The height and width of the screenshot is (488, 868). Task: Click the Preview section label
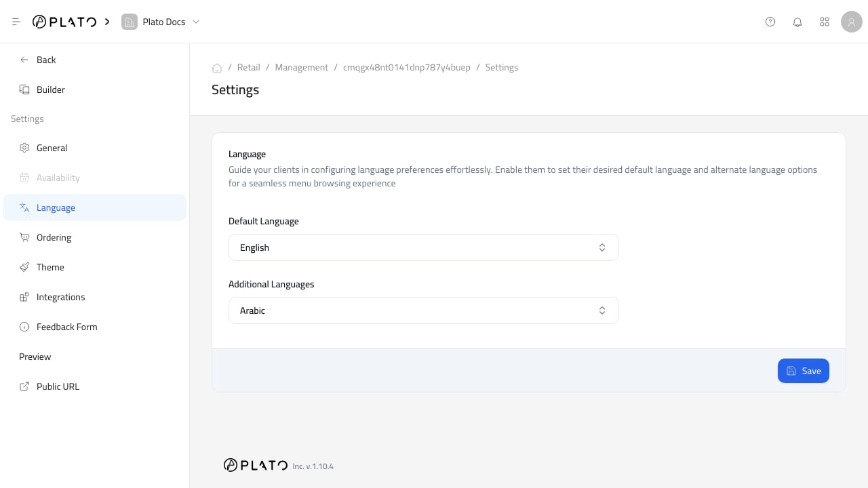tap(35, 357)
